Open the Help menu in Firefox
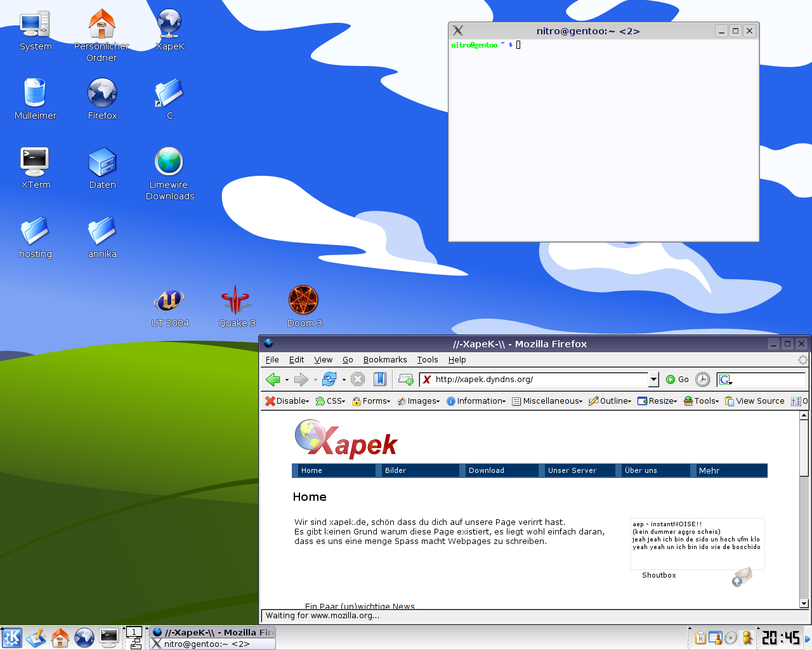The height and width of the screenshot is (650, 812). point(457,360)
